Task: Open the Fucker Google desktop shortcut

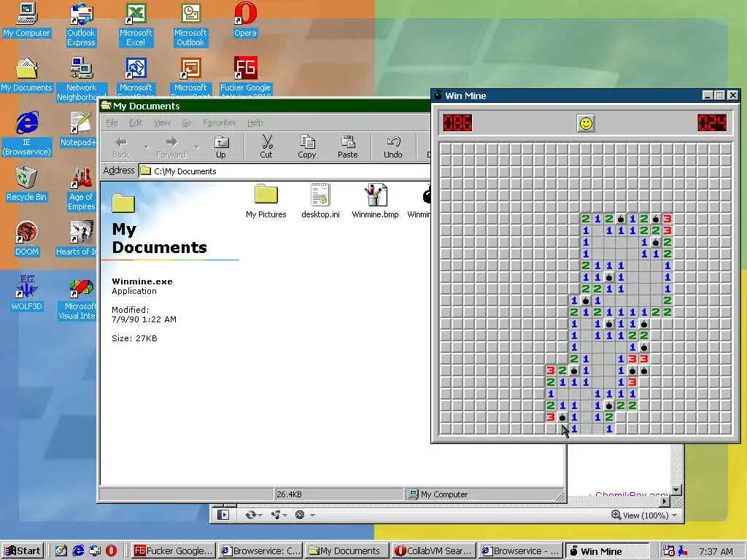Action: tap(245, 75)
